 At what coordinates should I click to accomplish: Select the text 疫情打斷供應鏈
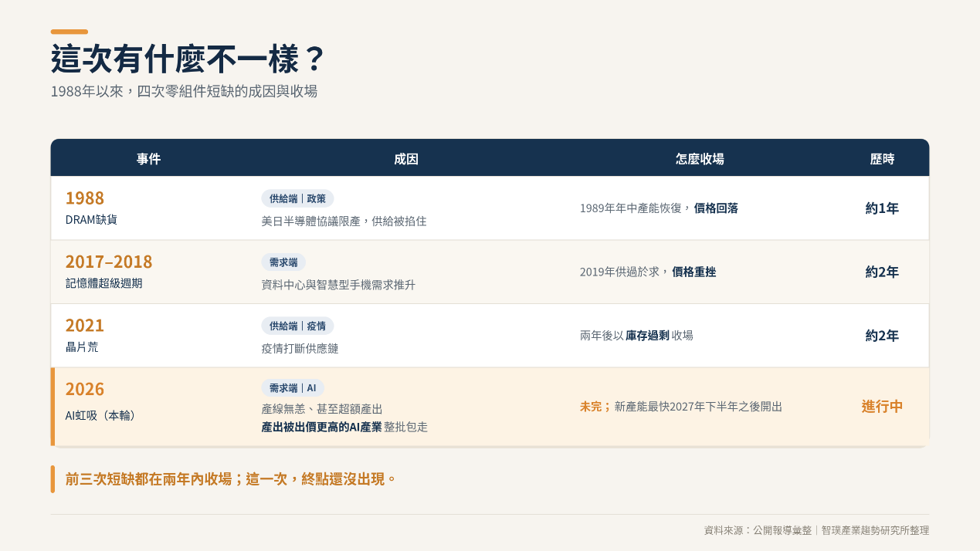pos(300,348)
